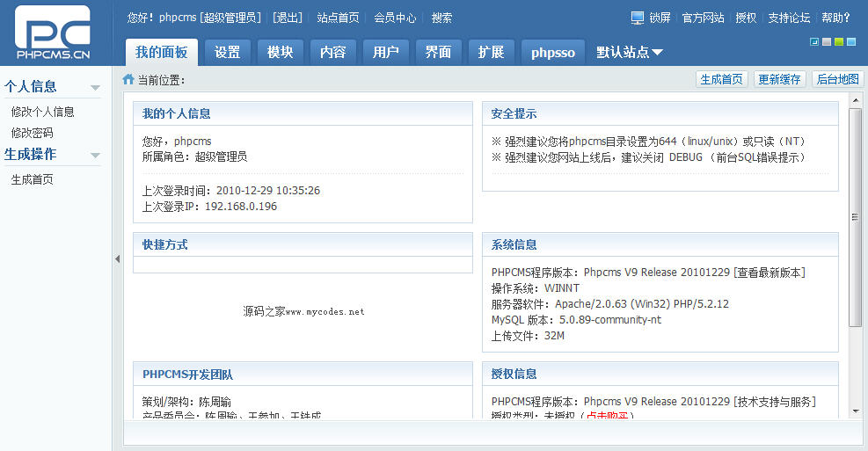Open the 界面 tab
This screenshot has height=451, width=868.
pyautogui.click(x=439, y=52)
